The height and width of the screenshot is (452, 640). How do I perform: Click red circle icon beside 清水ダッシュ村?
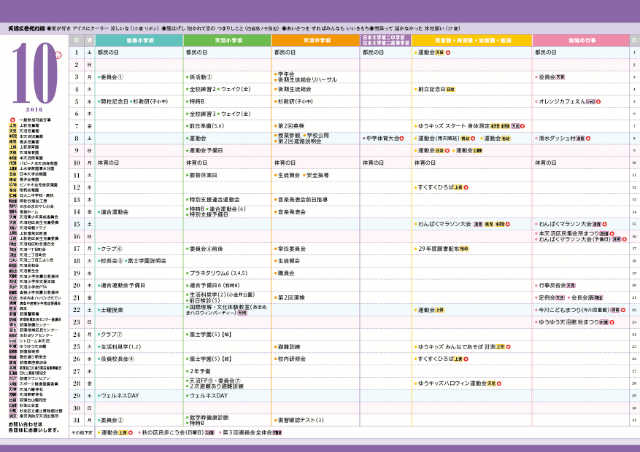pyautogui.click(x=588, y=138)
